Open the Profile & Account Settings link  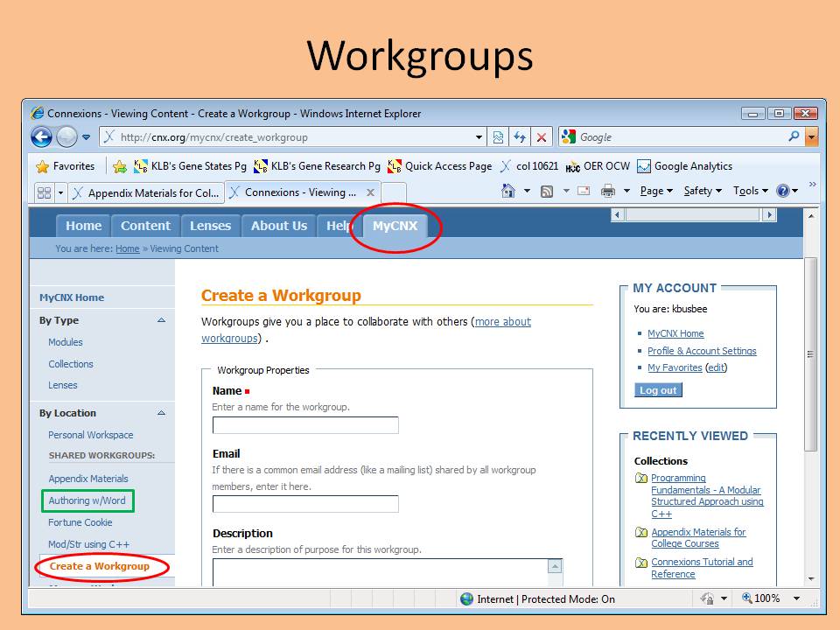pos(702,351)
